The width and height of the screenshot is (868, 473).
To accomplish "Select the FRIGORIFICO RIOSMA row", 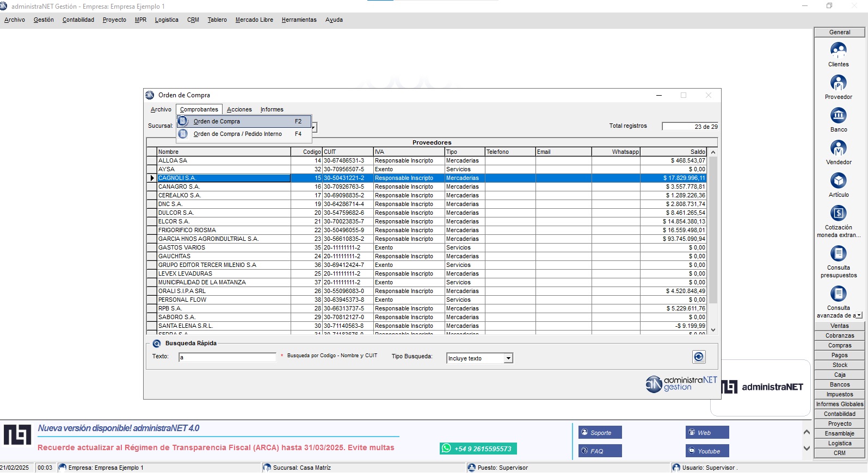I will tap(427, 230).
